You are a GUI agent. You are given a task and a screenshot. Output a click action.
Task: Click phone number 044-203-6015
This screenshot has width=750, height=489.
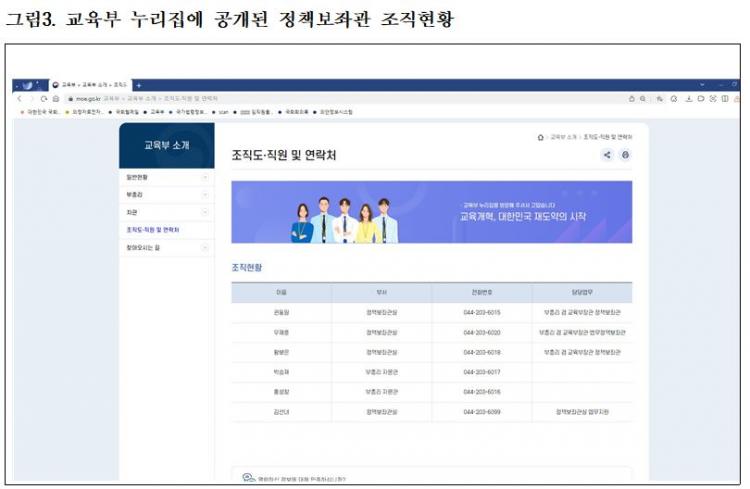[x=482, y=312]
